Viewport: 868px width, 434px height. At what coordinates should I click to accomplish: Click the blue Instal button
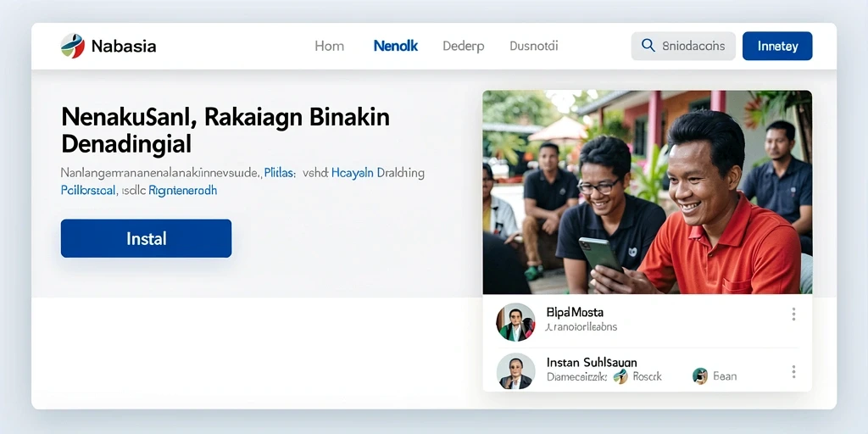pos(146,238)
